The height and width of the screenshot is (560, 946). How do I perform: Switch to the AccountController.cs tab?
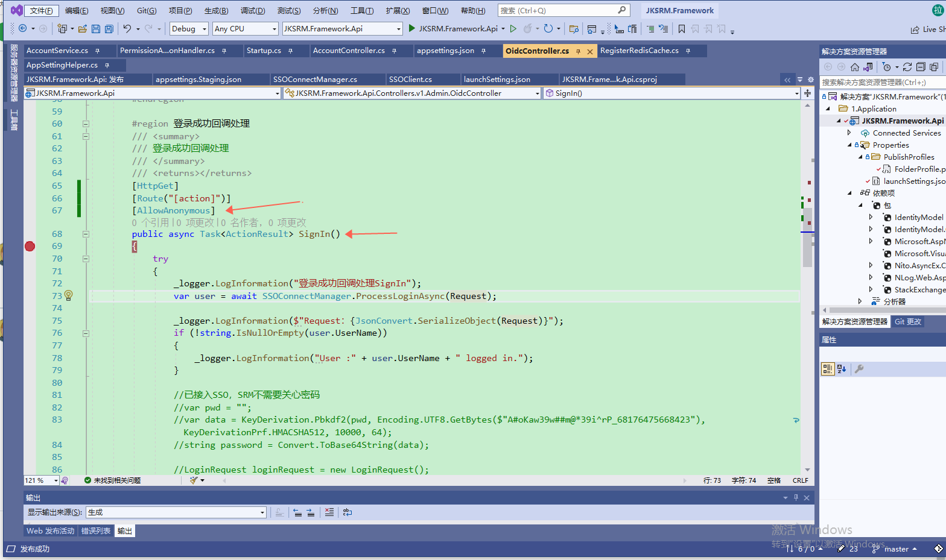[x=349, y=51]
